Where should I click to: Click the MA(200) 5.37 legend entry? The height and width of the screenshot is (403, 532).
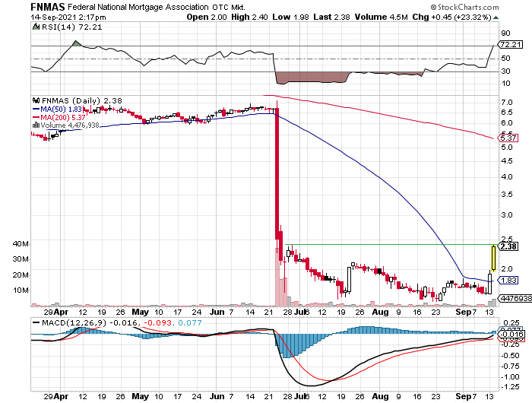[59, 117]
